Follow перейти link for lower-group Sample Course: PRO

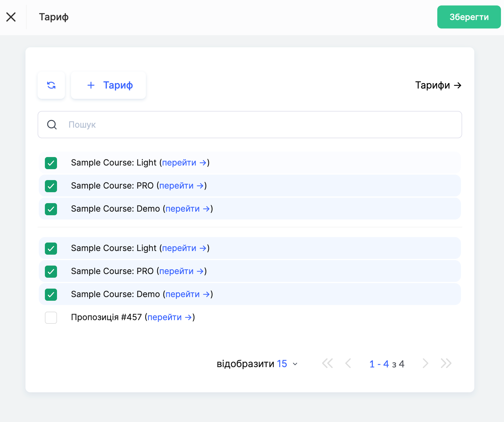pyautogui.click(x=182, y=271)
